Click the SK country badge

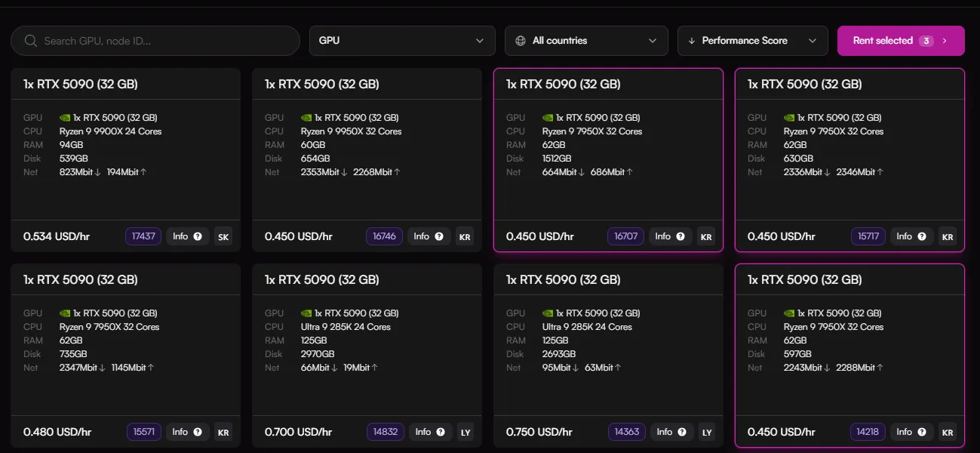point(223,236)
